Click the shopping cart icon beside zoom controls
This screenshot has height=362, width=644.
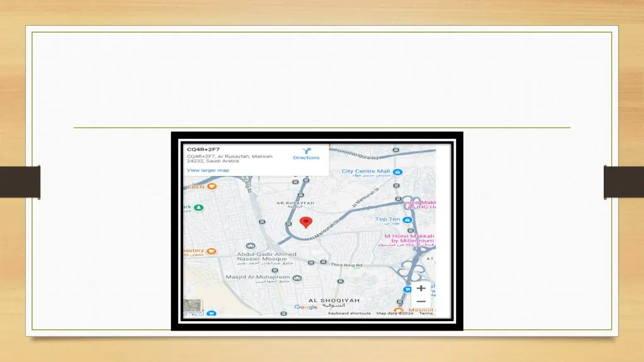point(407,289)
